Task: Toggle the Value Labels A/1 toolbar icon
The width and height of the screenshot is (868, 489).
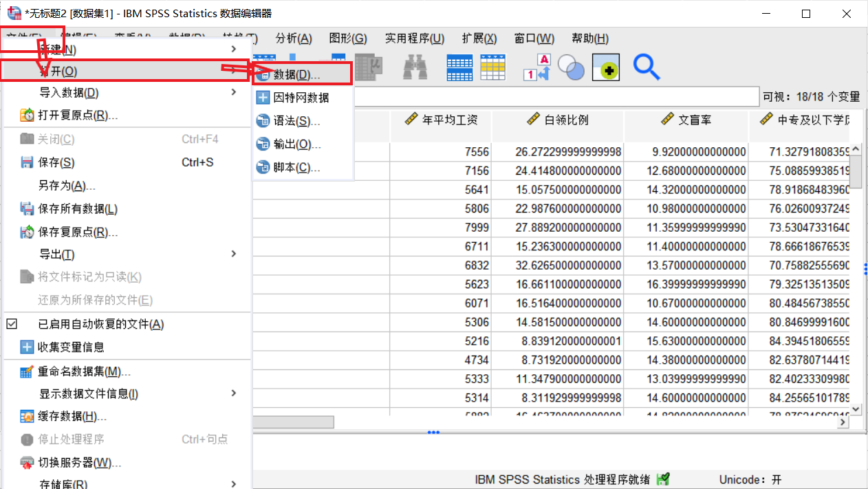Action: pos(538,67)
